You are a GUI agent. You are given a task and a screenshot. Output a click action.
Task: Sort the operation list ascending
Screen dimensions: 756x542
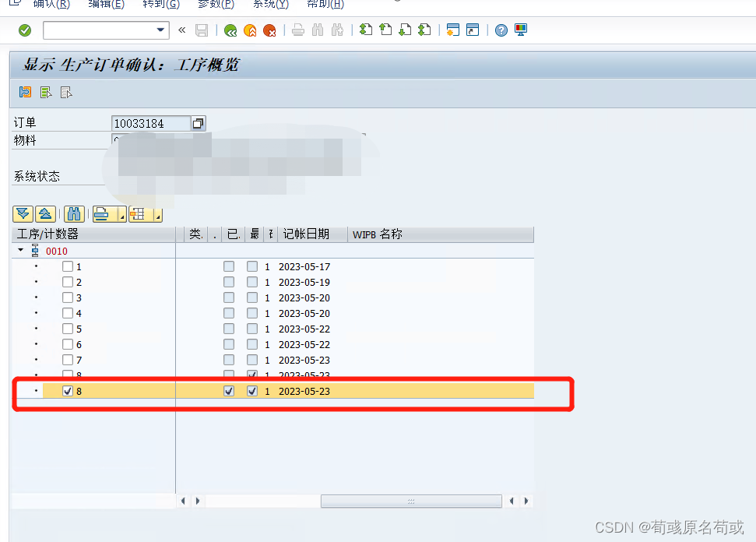[45, 213]
